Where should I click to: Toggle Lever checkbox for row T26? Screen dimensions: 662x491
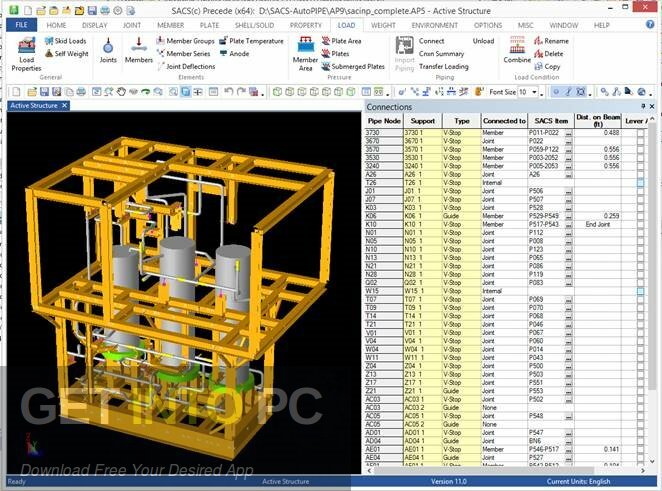641,182
